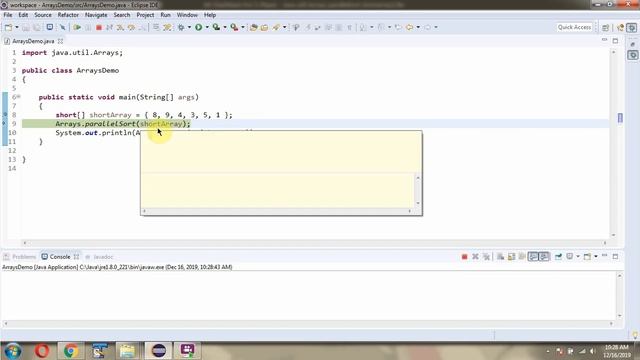This screenshot has height=360, width=640.
Task: Switch to the Java perspective icon
Action: point(620,27)
